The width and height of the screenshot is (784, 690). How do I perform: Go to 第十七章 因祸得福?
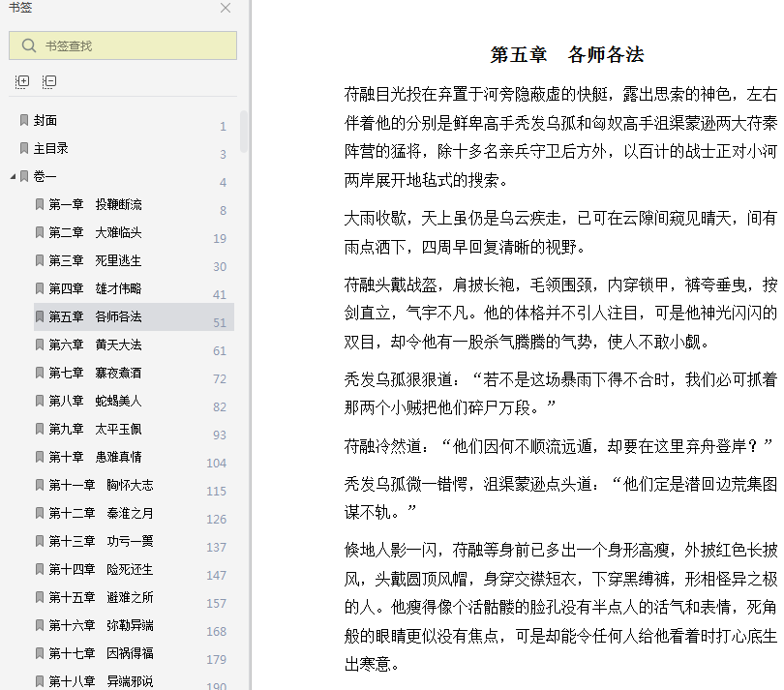pyautogui.click(x=101, y=653)
